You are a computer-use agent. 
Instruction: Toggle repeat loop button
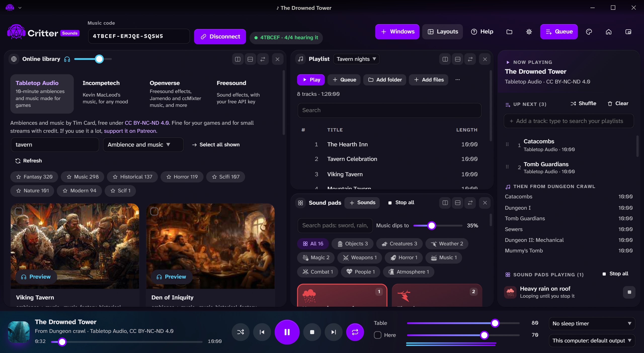[x=355, y=332]
